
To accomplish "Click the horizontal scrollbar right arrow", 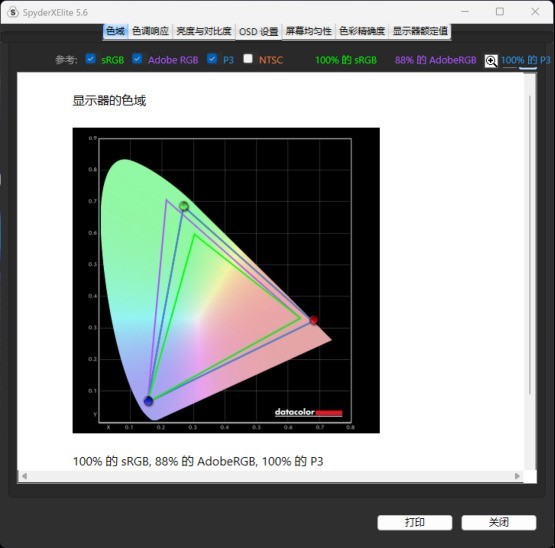I will coord(517,476).
